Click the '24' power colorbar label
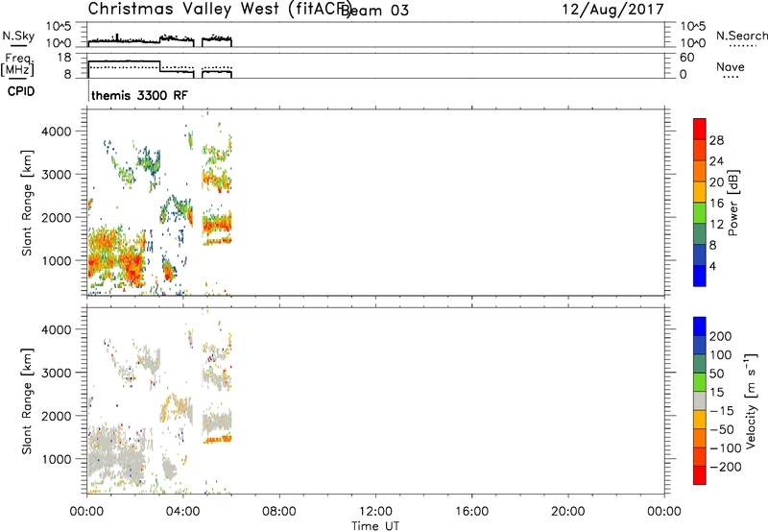The width and height of the screenshot is (768, 532). (x=716, y=161)
